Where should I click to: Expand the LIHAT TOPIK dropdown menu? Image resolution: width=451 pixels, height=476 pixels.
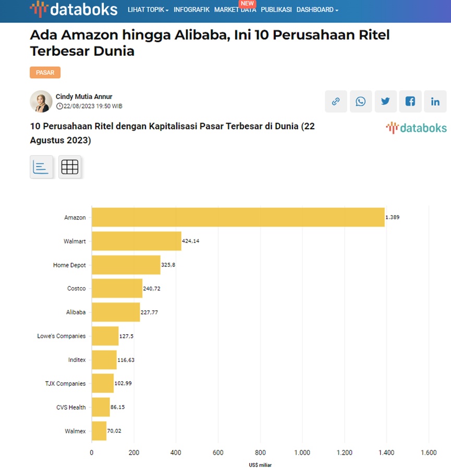pyautogui.click(x=148, y=10)
